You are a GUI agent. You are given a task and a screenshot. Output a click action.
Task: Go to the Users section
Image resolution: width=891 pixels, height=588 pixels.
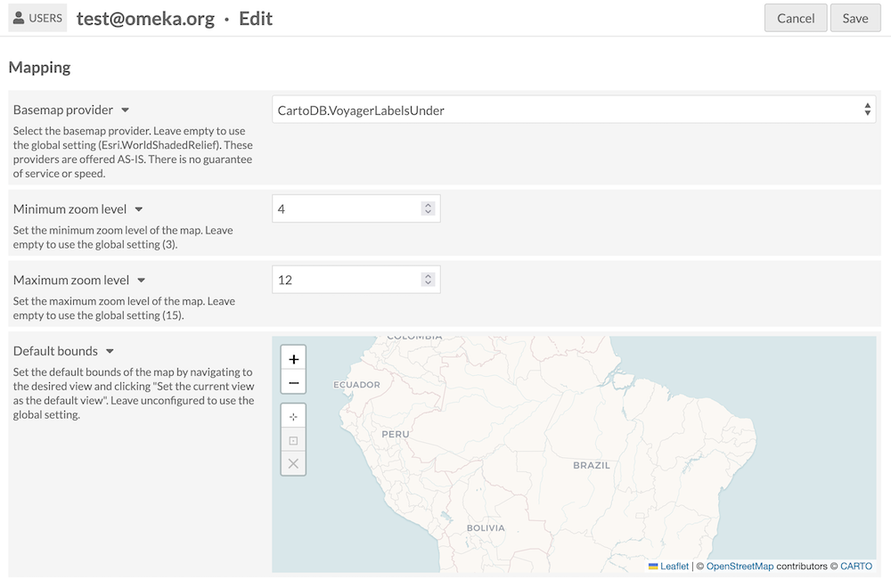37,18
